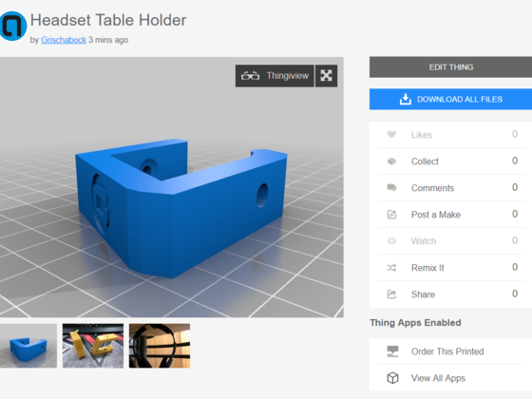Click the Comments count value
The image size is (532, 399).
(515, 187)
